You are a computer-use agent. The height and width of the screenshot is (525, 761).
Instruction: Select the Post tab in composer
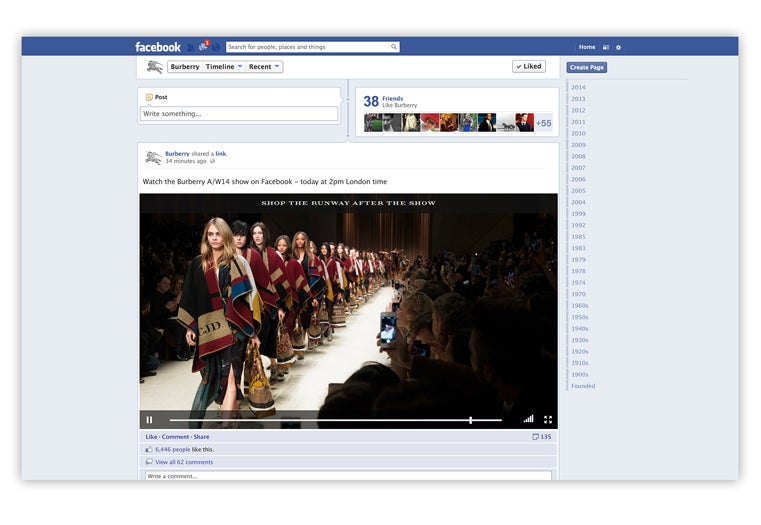pyautogui.click(x=156, y=97)
